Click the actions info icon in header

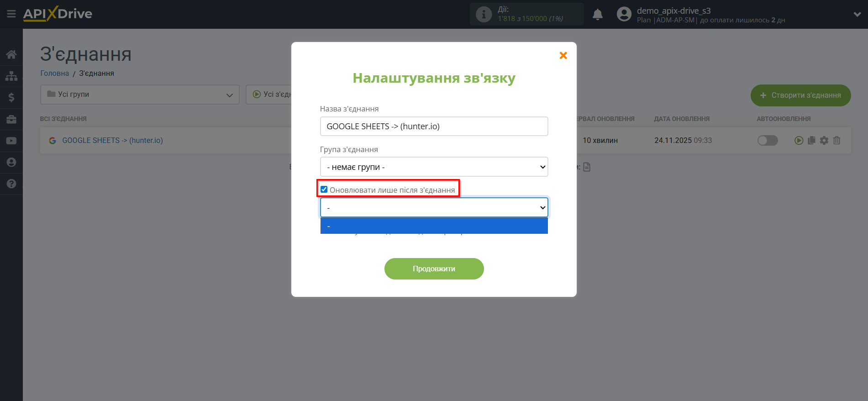pyautogui.click(x=484, y=14)
